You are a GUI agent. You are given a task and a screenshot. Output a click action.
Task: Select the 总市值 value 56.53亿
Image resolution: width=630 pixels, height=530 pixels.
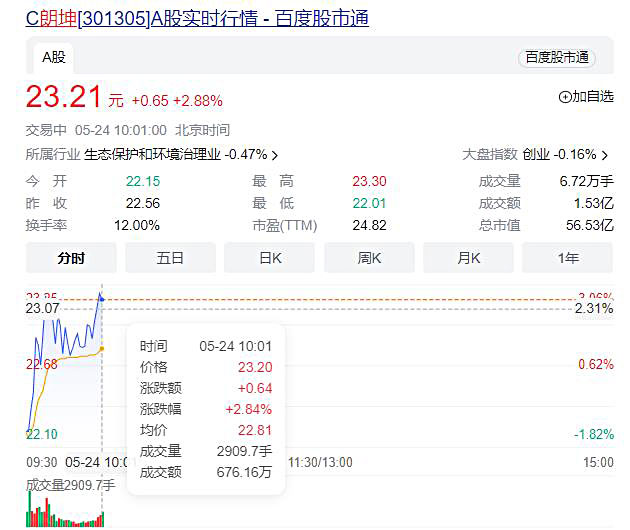point(590,225)
